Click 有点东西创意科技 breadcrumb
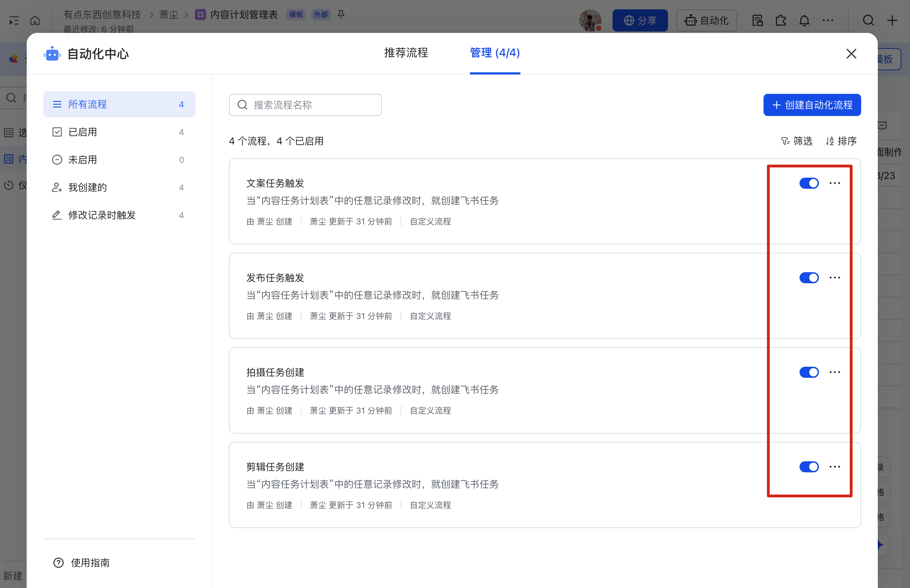 tap(102, 15)
